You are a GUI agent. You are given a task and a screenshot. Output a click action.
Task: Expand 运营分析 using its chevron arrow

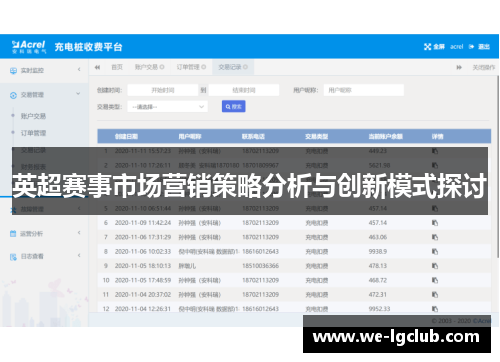[79, 233]
